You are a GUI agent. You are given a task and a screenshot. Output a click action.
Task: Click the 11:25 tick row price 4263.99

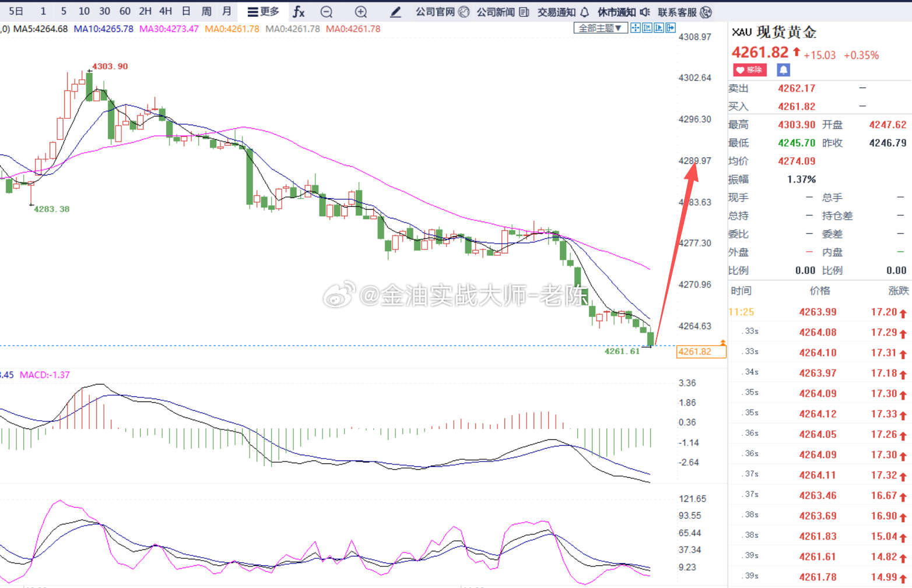click(x=818, y=312)
